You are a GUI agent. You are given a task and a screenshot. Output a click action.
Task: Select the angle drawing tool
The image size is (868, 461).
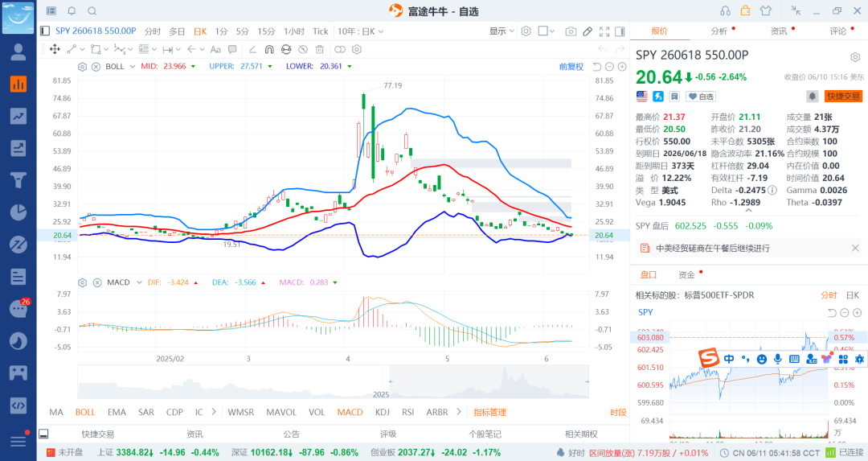pos(252,49)
